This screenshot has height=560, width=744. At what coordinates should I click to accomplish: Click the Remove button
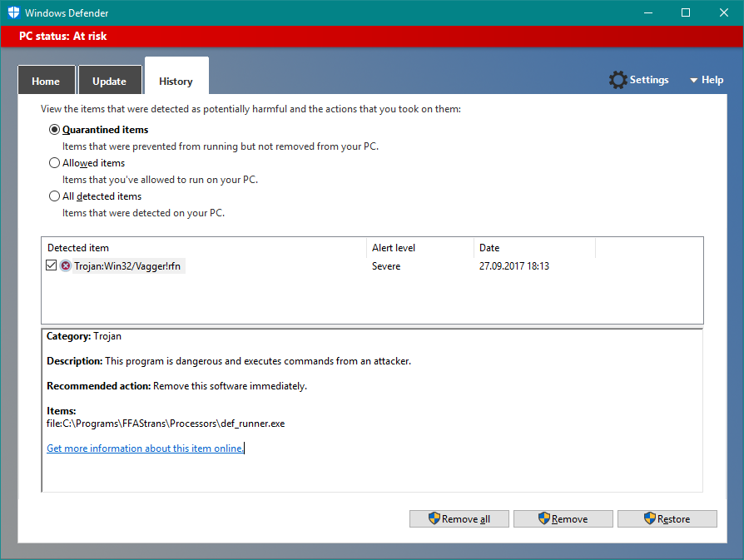click(x=563, y=518)
